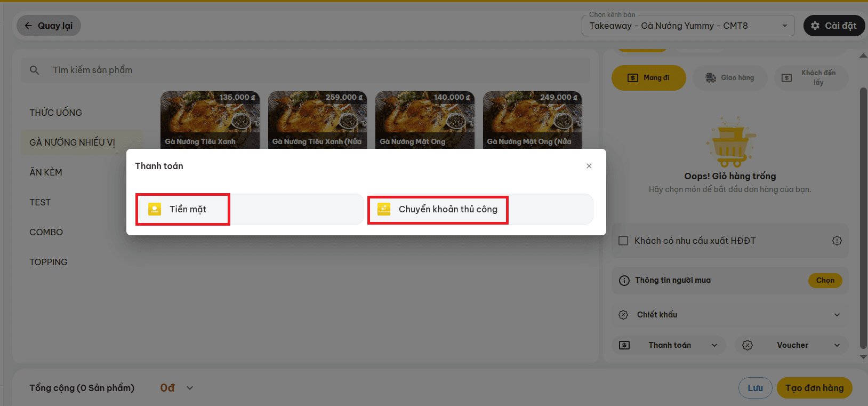Click the voucher percent icon
The width and height of the screenshot is (868, 406).
click(748, 345)
